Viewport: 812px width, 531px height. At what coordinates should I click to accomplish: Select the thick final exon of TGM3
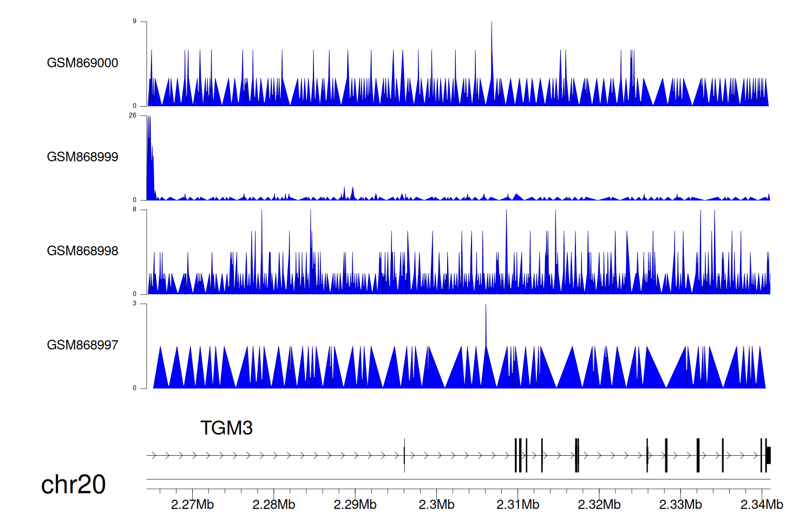[x=768, y=455]
